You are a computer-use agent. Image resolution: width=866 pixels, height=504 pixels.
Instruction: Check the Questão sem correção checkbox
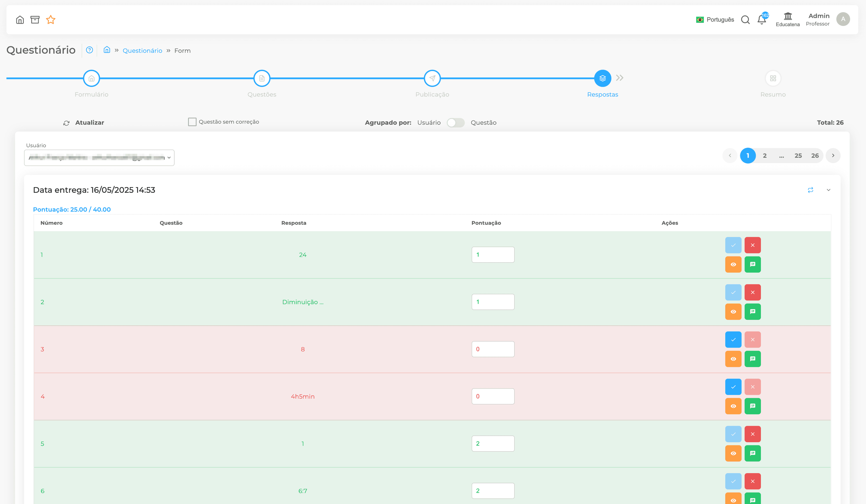[192, 122]
